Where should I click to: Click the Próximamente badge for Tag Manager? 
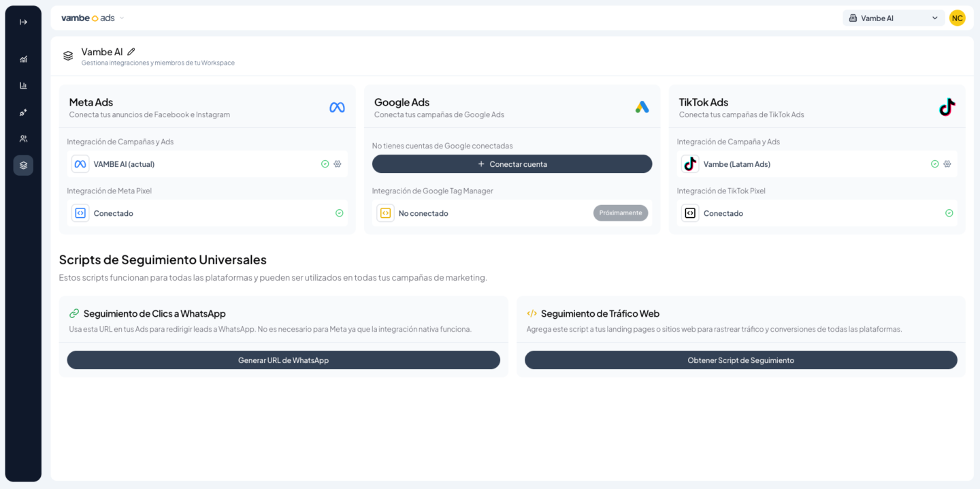tap(620, 213)
